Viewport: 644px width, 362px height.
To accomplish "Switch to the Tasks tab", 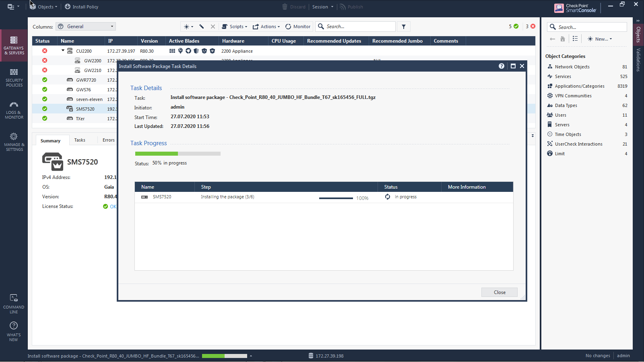I will click(x=79, y=140).
